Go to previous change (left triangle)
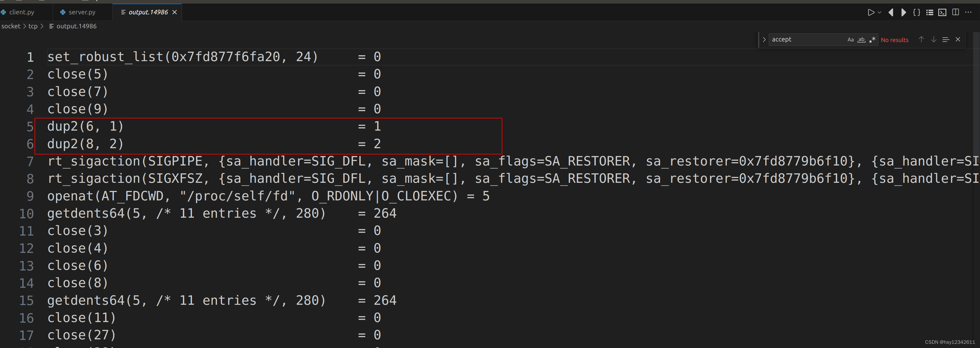This screenshot has height=348, width=980. [x=891, y=12]
